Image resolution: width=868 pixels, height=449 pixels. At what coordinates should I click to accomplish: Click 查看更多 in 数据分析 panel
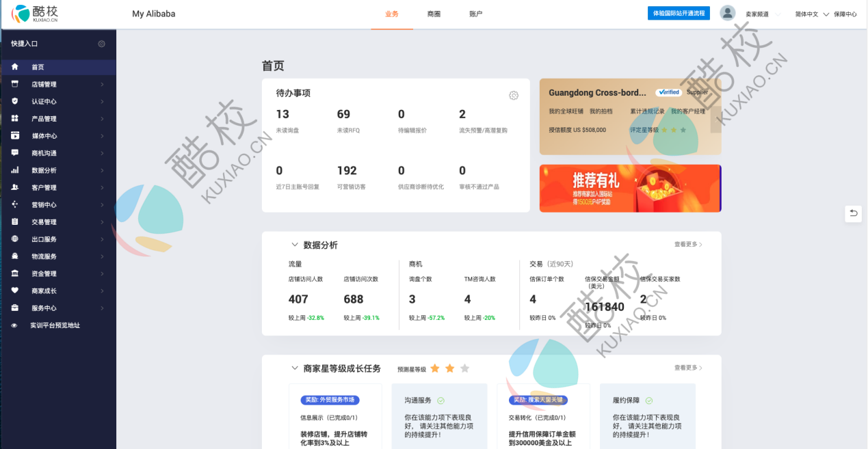click(x=688, y=244)
